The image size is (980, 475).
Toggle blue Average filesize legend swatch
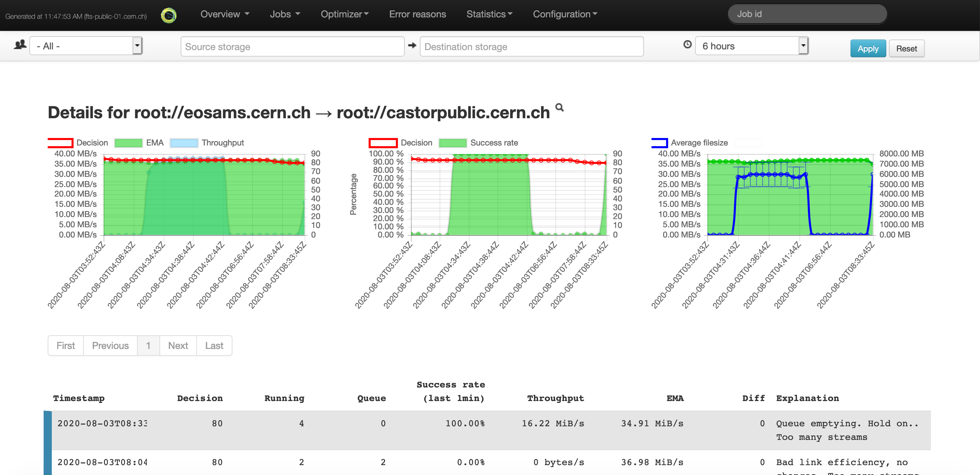pyautogui.click(x=659, y=143)
